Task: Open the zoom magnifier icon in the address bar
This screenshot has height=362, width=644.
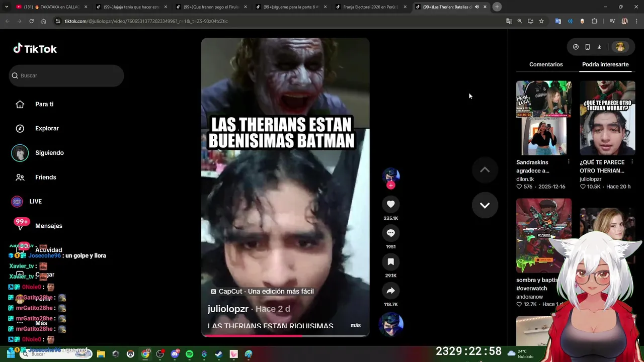Action: (520, 21)
